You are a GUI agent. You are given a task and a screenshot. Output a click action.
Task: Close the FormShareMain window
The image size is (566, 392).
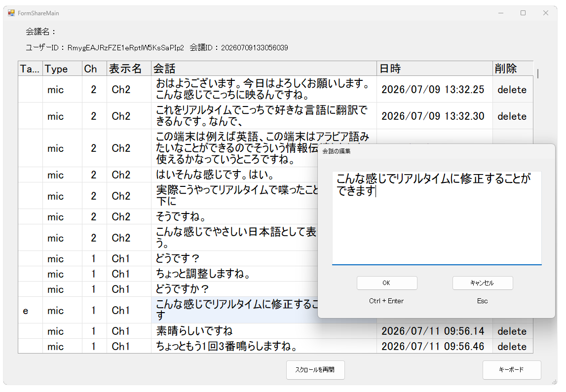[546, 13]
